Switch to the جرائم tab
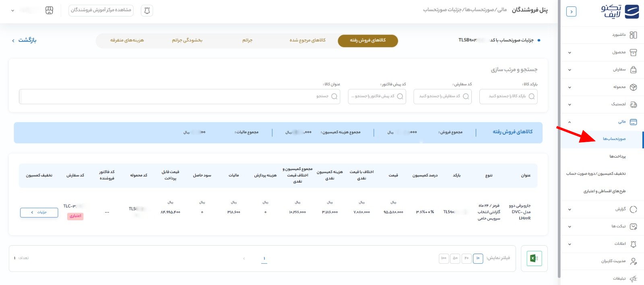644x285 pixels. (247, 40)
